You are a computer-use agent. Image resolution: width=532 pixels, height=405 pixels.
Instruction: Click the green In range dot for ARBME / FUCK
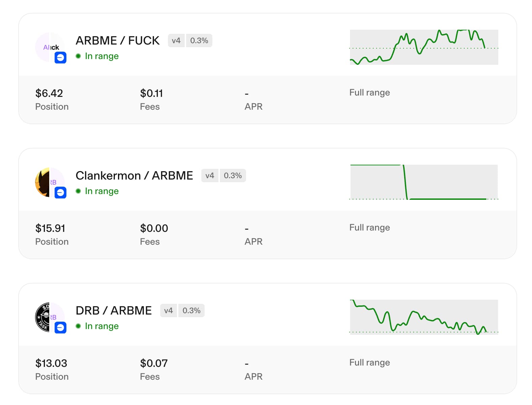pos(78,56)
